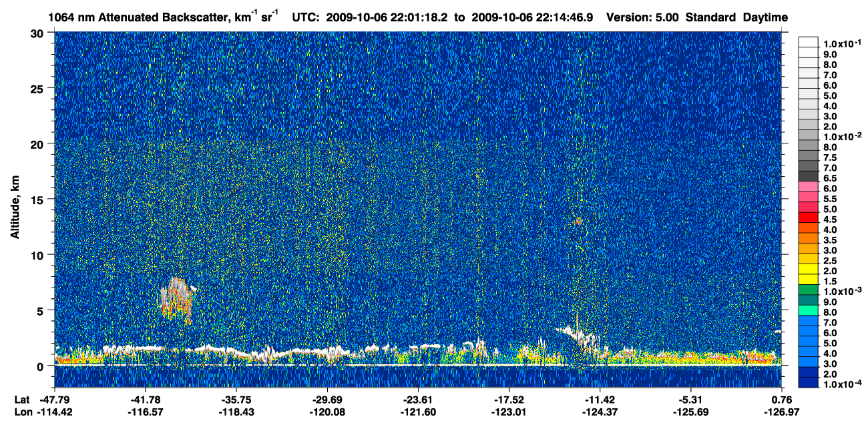Click the longitude value '-126.97'
This screenshot has height=445, width=868.
coord(782,412)
